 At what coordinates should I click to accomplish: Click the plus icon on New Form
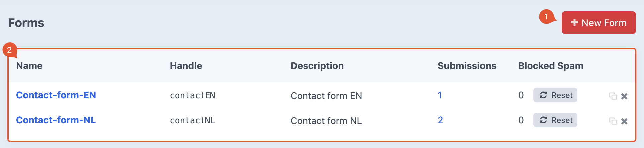[x=574, y=22]
